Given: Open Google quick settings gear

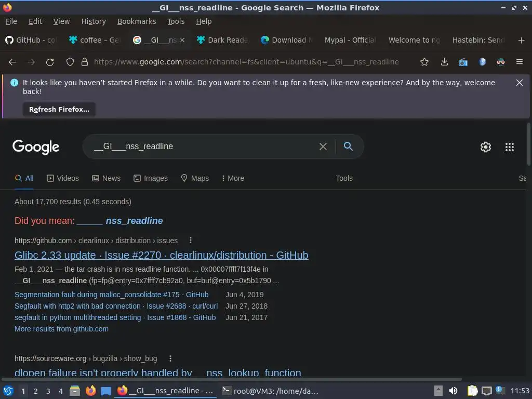Looking at the screenshot, I should [486, 147].
